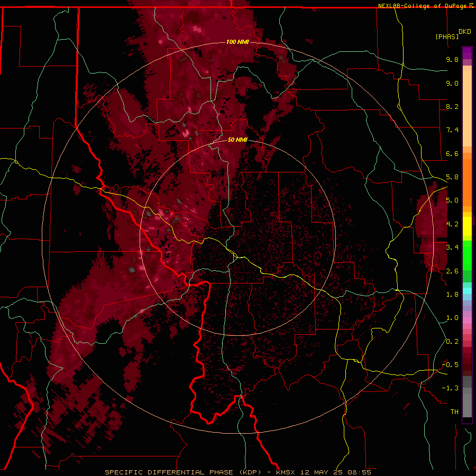Click the pink segment of color bar
This screenshot has width=476, height=476.
(x=467, y=321)
